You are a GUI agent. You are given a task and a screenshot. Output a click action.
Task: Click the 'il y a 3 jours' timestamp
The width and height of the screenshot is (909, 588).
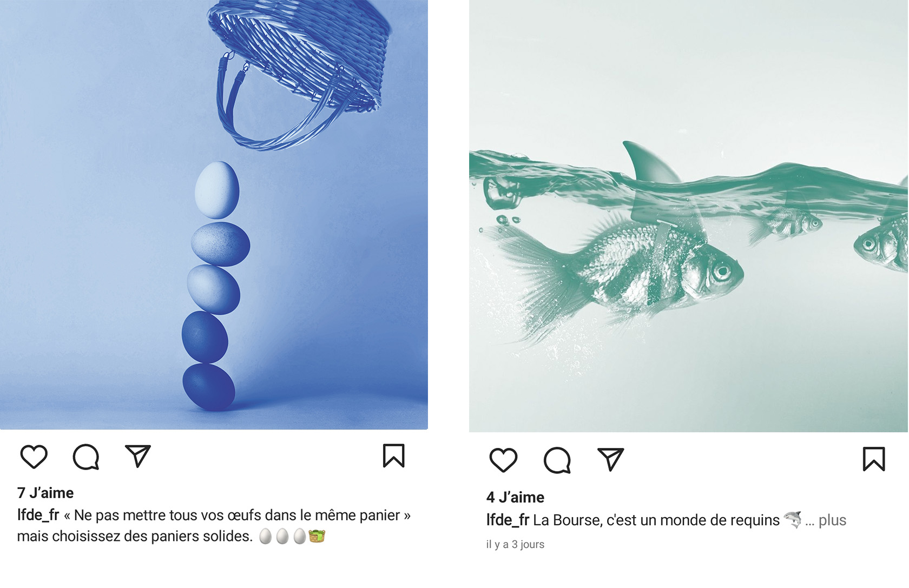515,544
